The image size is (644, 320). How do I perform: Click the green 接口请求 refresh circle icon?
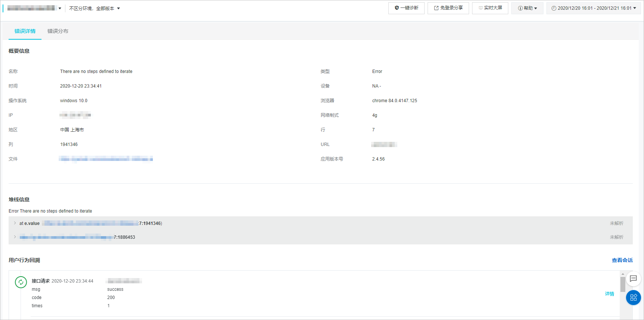(x=21, y=282)
